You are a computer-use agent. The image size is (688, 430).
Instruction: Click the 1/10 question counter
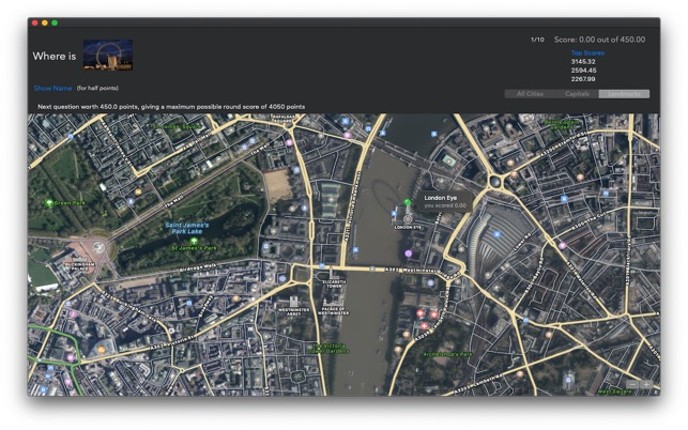(x=538, y=39)
